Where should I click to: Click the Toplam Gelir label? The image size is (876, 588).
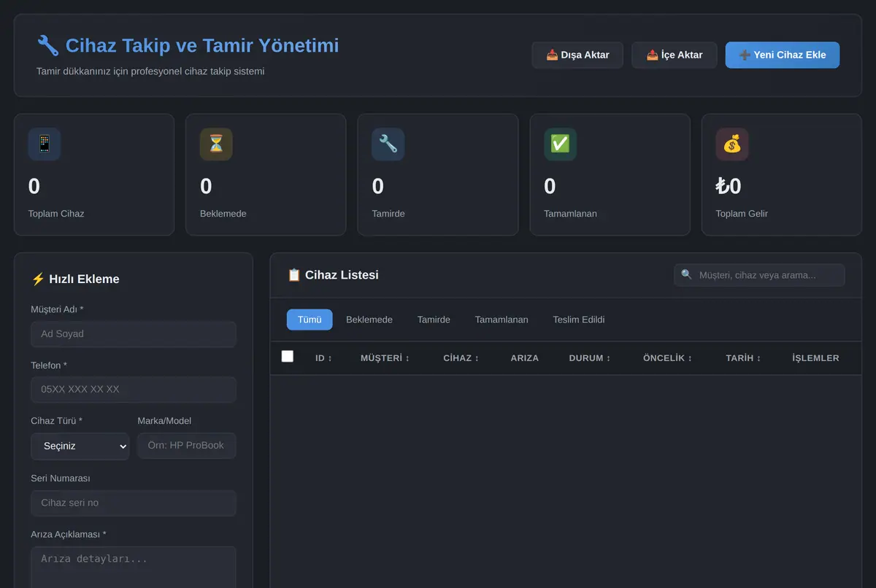coord(742,214)
